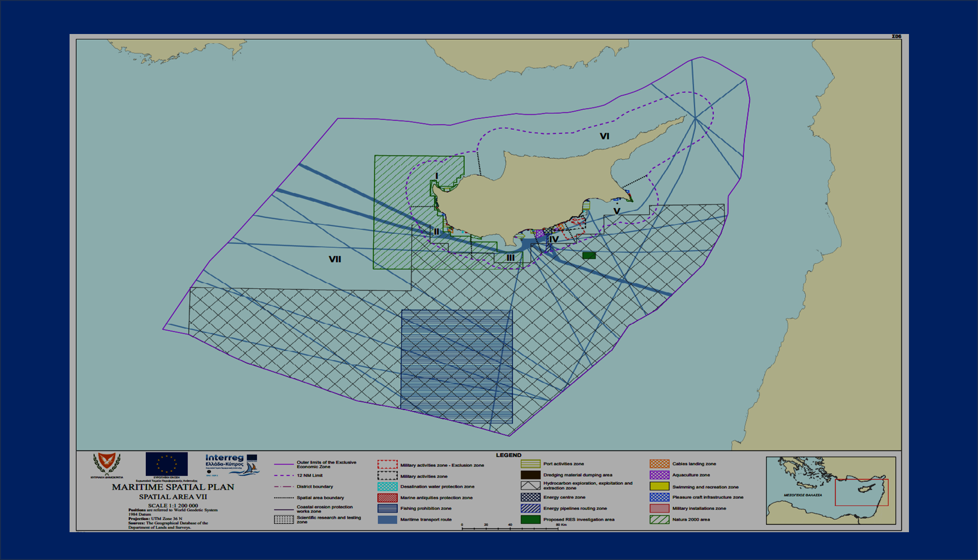
Task: Click the LEGEND heading
Action: 508,455
